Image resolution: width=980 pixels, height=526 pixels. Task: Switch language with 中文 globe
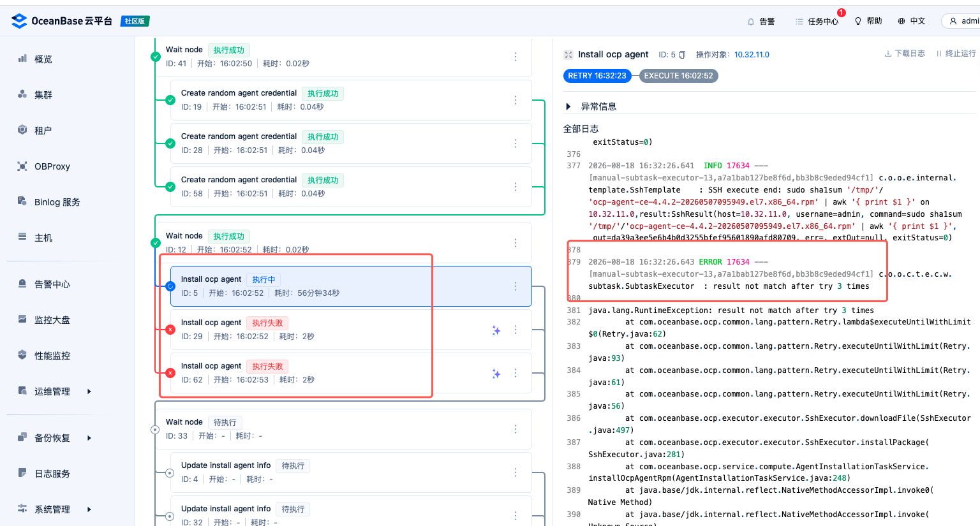911,21
